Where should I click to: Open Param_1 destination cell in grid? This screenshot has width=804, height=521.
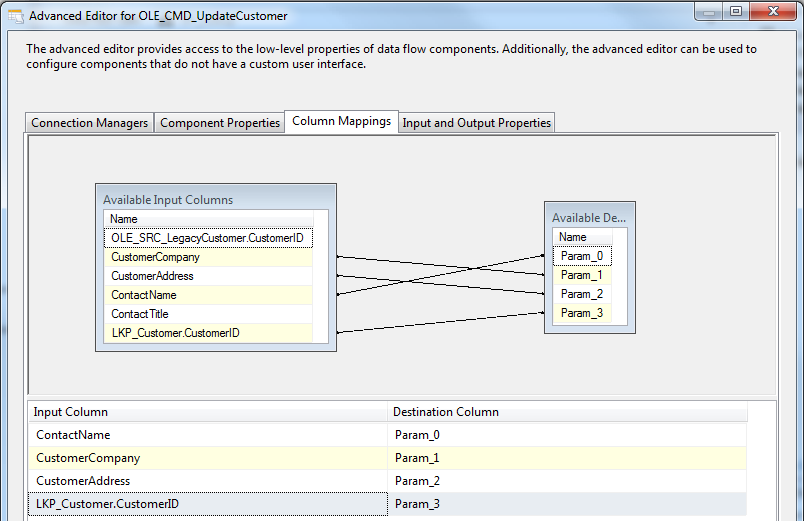tap(568, 458)
